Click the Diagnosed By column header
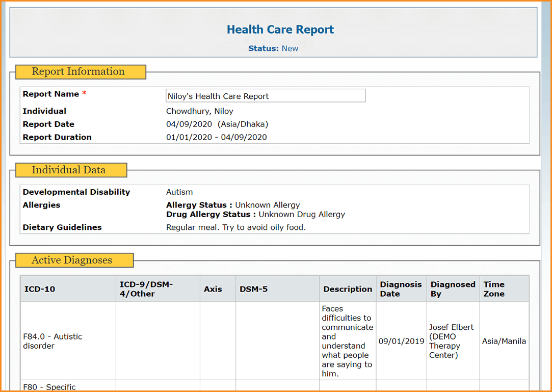Image resolution: width=552 pixels, height=392 pixels. tap(453, 289)
